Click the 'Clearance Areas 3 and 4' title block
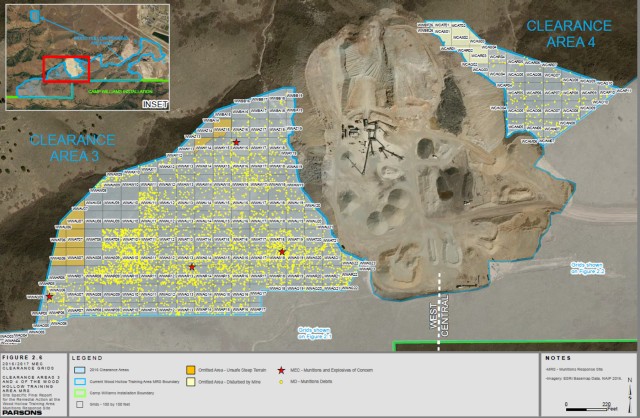The height and width of the screenshot is (418, 640). tap(31, 385)
